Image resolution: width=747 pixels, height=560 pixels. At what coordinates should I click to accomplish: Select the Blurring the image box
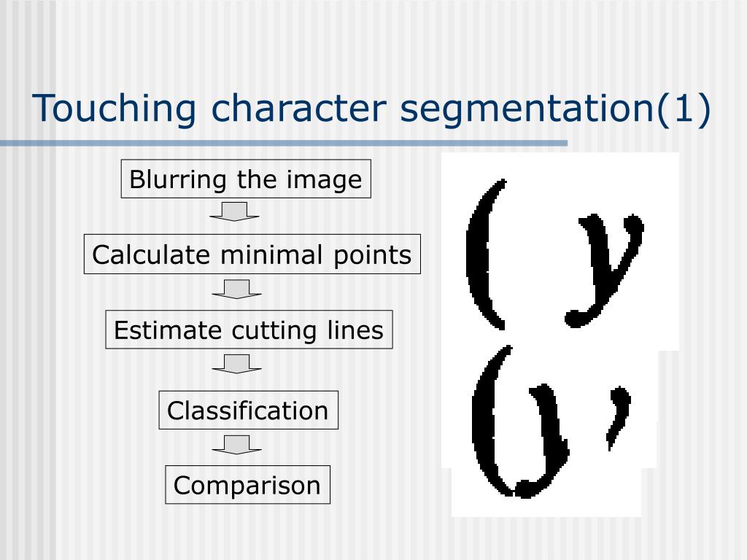coord(246,179)
